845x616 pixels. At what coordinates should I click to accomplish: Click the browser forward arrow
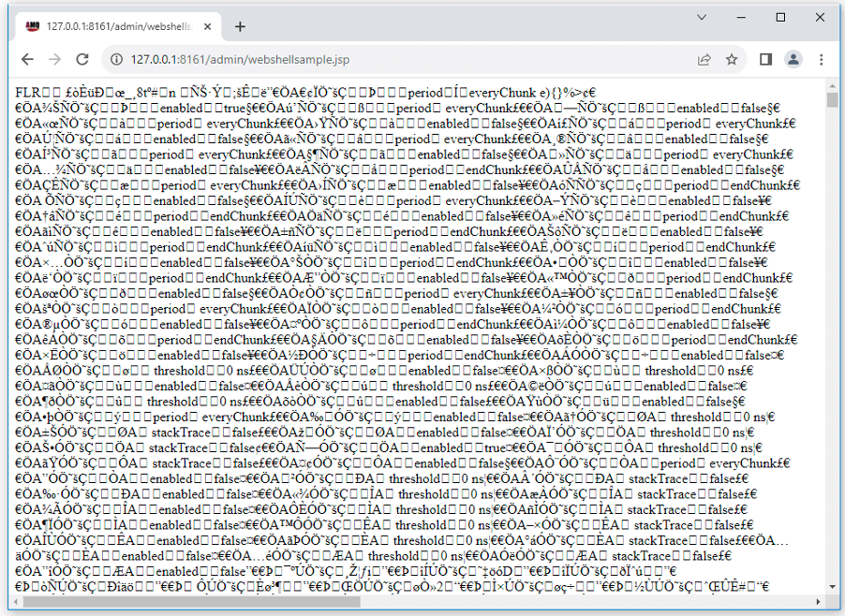55,59
